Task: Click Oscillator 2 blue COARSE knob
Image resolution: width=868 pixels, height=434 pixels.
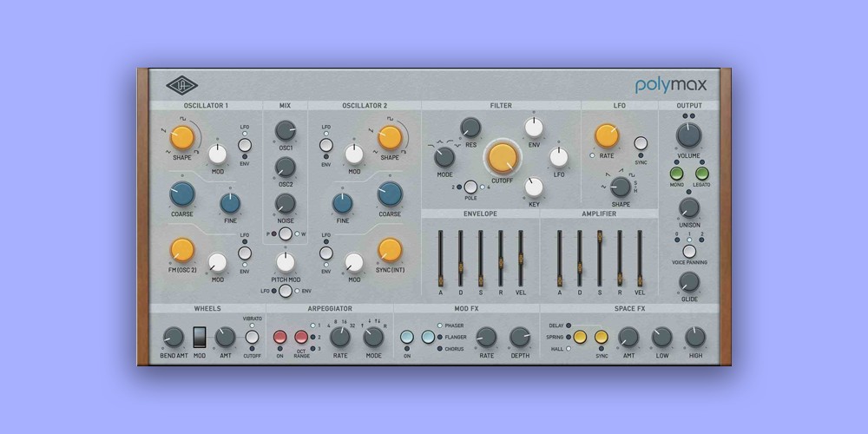Action: (390, 194)
